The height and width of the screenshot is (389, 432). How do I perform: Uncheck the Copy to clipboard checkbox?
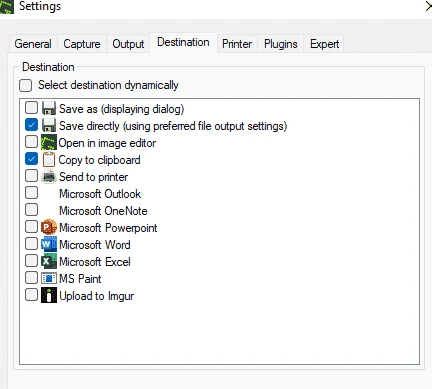pos(31,159)
